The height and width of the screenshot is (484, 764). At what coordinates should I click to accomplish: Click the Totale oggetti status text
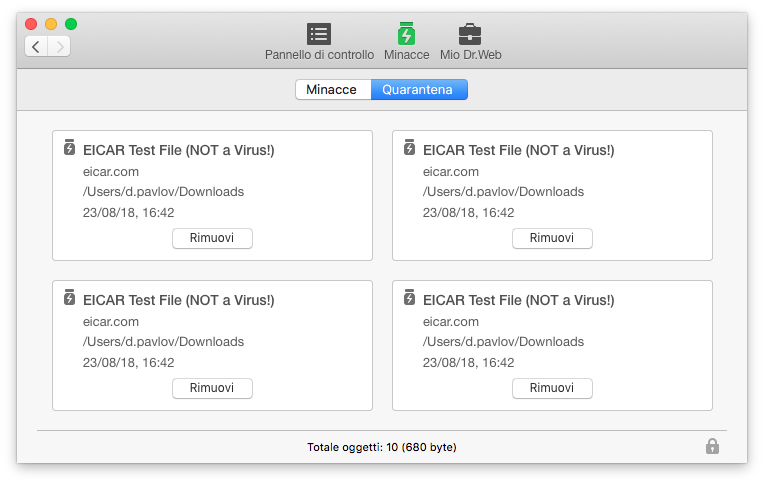tap(382, 447)
